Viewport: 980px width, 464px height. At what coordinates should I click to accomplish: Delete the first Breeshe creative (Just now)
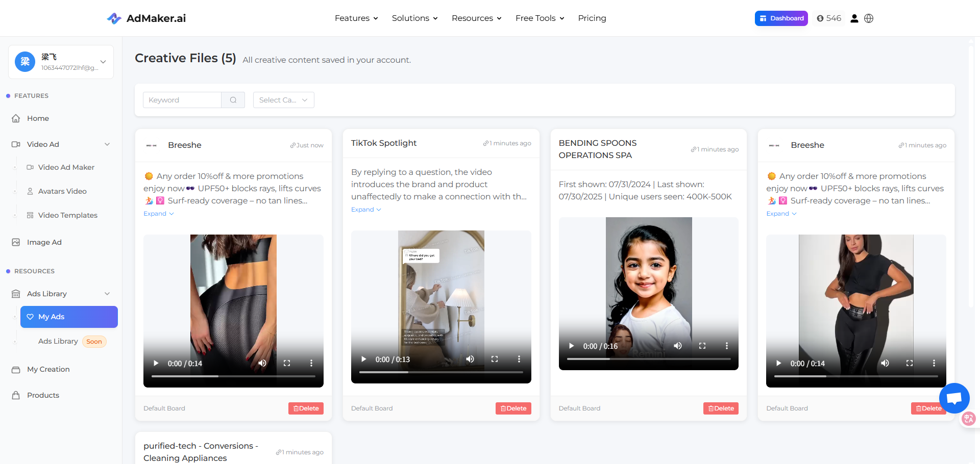(306, 408)
